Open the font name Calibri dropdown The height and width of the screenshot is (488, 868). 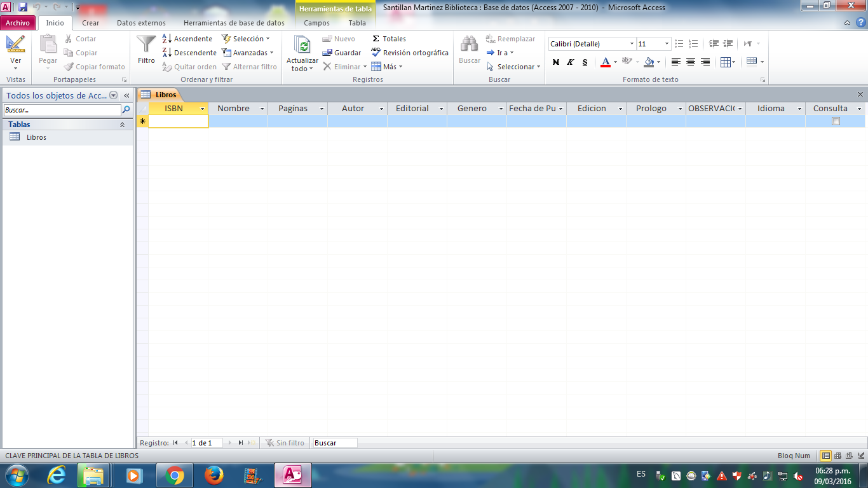pyautogui.click(x=632, y=44)
